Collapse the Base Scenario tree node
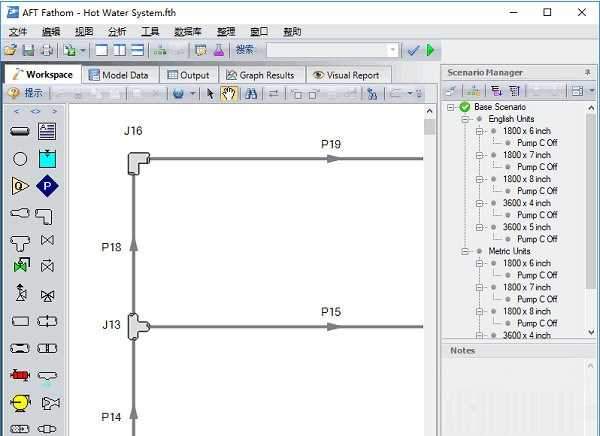The height and width of the screenshot is (436, 600). pos(452,107)
